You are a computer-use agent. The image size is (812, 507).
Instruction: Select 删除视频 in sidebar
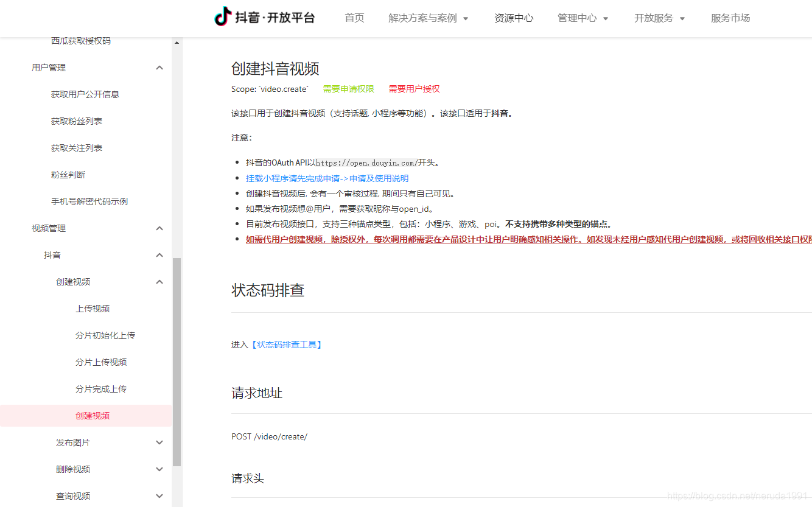pyautogui.click(x=73, y=469)
